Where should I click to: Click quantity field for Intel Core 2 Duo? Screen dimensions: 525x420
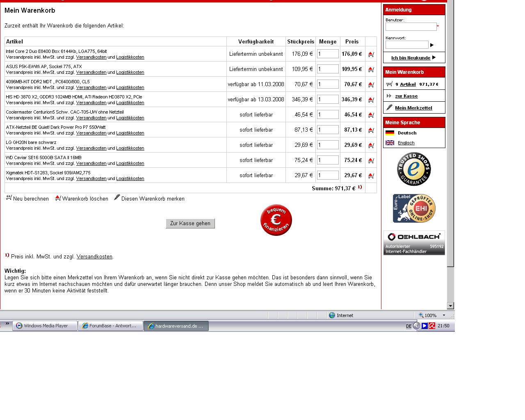point(328,54)
